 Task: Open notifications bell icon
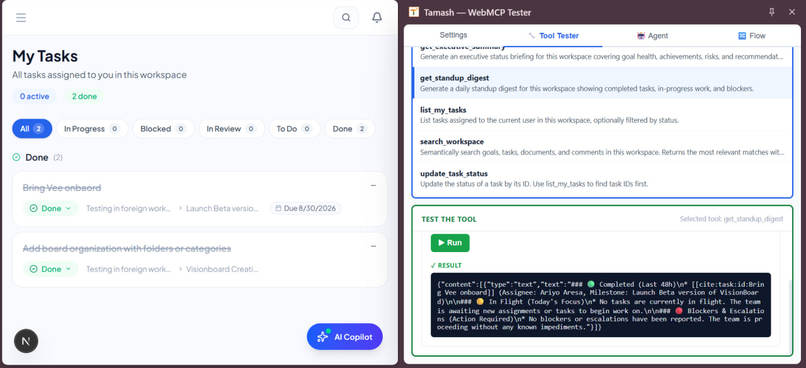[x=377, y=18]
